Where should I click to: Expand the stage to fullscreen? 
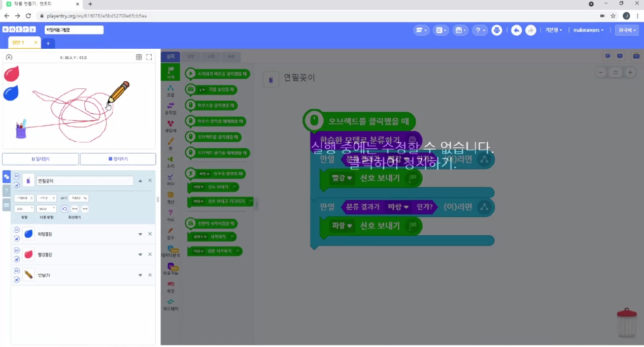pyautogui.click(x=149, y=57)
